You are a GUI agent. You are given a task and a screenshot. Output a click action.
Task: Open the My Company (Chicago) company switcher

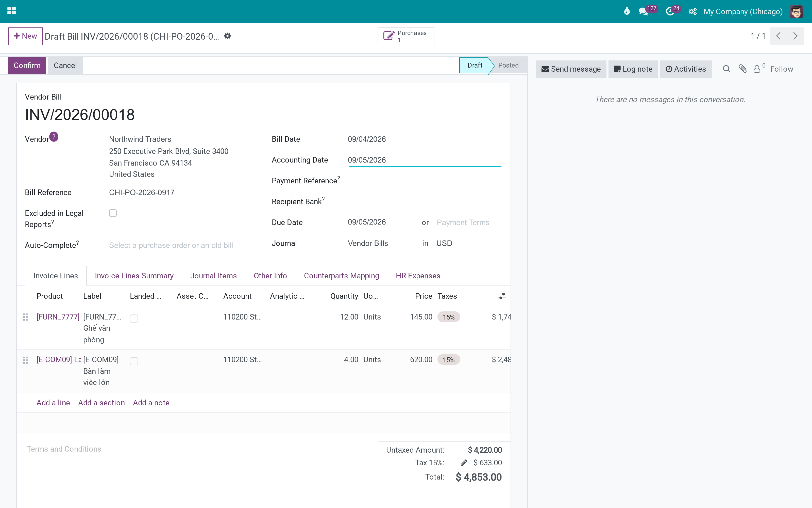pos(743,11)
